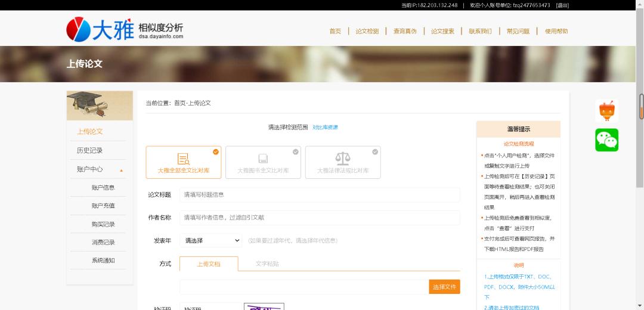Open 系统通知 in the sidebar

point(103,261)
